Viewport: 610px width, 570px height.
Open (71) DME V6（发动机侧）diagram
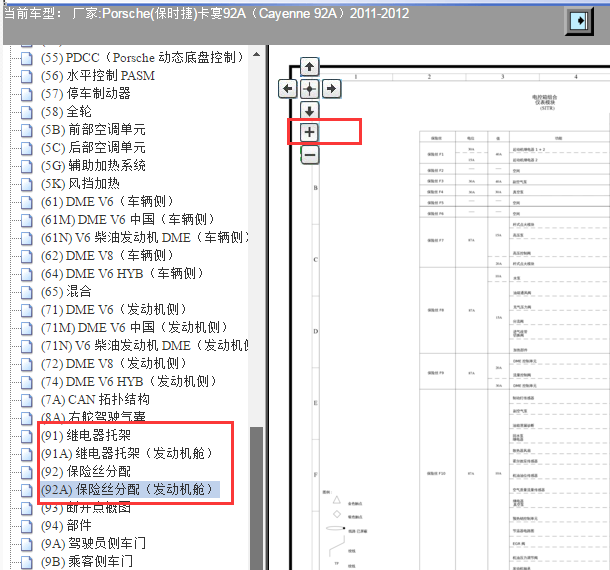click(114, 310)
